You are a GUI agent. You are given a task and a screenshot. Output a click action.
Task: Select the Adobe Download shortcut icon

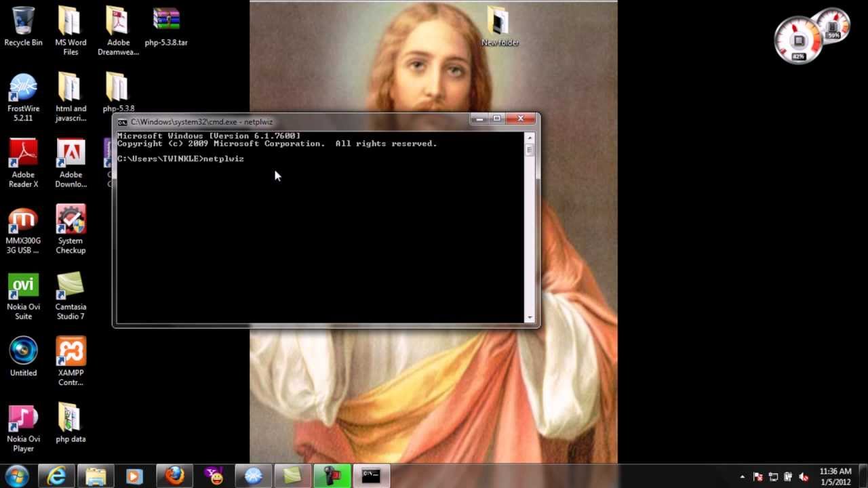[71, 163]
